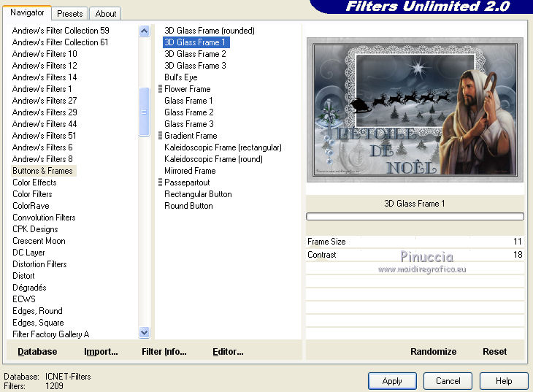Image resolution: width=533 pixels, height=392 pixels.
Task: Click Import... button
Action: point(101,352)
